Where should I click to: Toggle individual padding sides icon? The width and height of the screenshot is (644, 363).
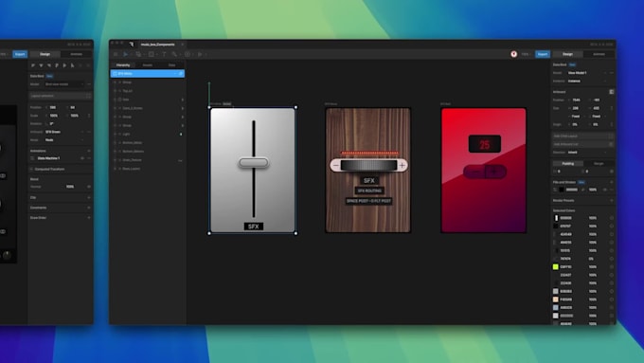[612, 172]
